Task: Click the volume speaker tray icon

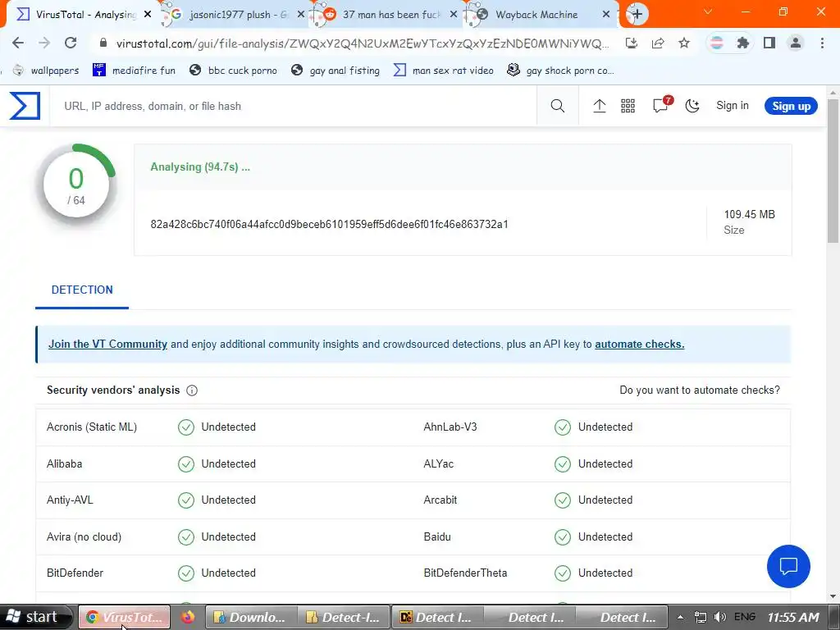Action: pos(720,617)
